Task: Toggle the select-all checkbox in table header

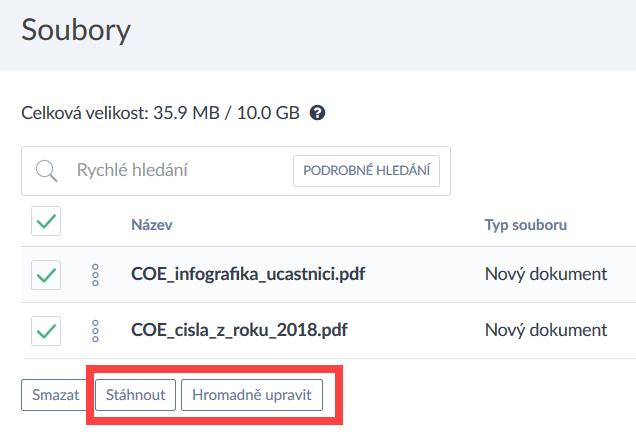Action: (x=46, y=223)
